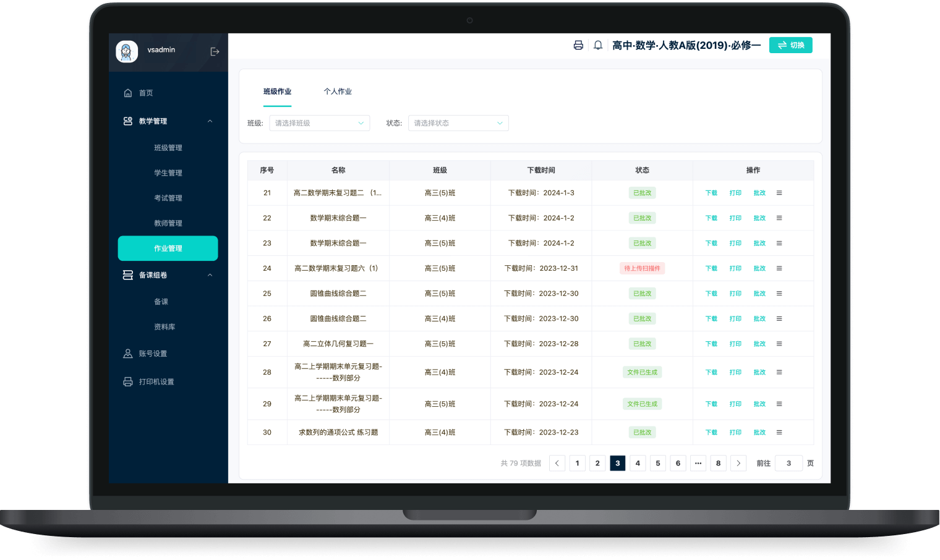The height and width of the screenshot is (560, 940).
Task: Click 下载 link in row 27
Action: tap(711, 344)
